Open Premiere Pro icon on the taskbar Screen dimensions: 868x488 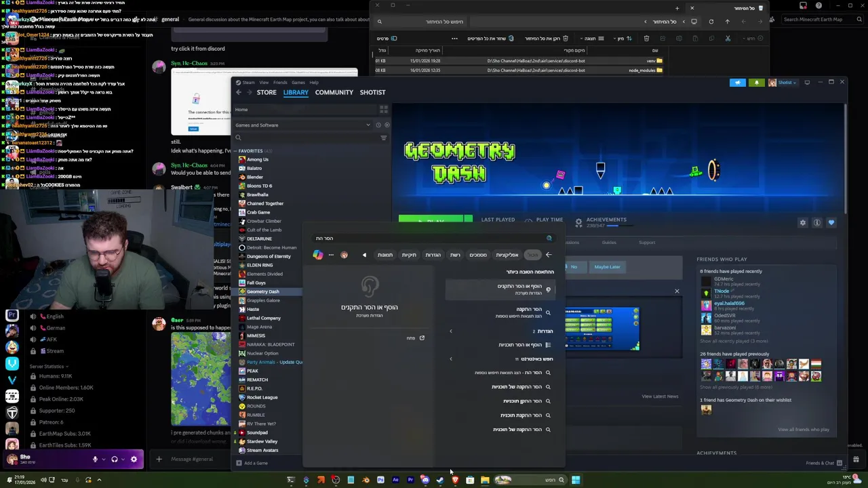click(410, 480)
